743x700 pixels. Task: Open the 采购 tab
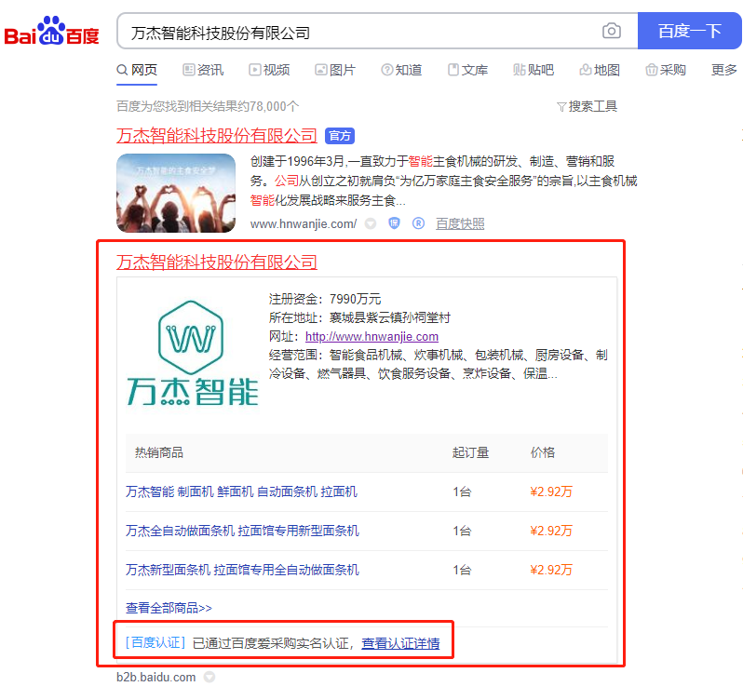tap(666, 70)
